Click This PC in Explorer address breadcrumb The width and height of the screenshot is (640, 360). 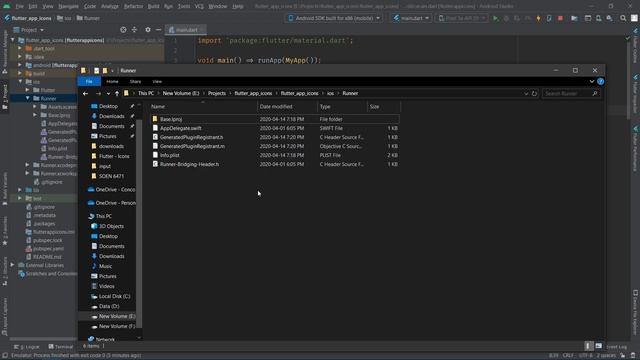tap(146, 93)
